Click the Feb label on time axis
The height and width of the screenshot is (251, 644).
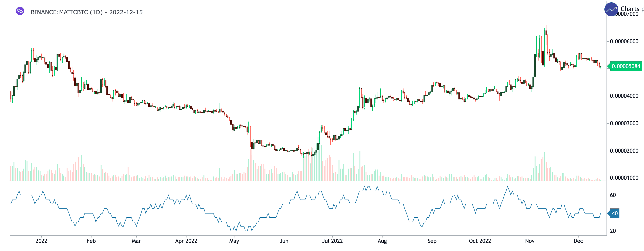tap(91, 241)
